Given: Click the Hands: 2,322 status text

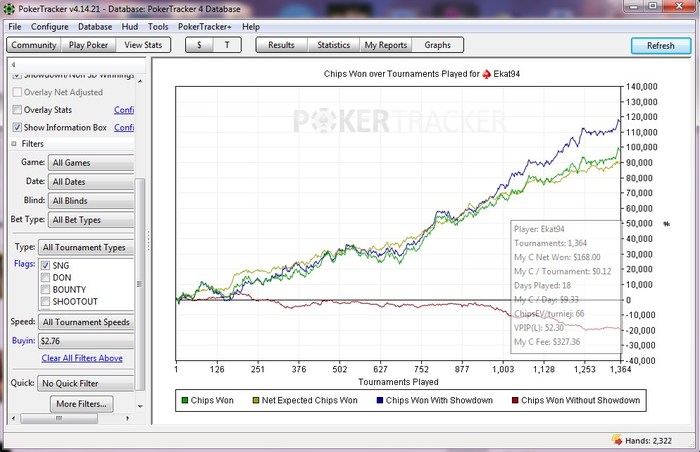Looking at the screenshot, I should (648, 440).
